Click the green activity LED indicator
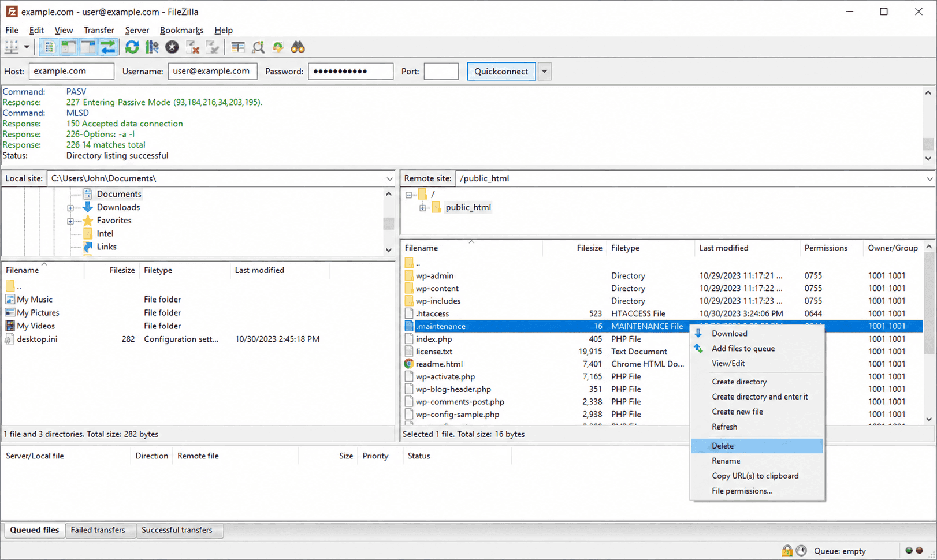This screenshot has width=937, height=560. (x=909, y=551)
